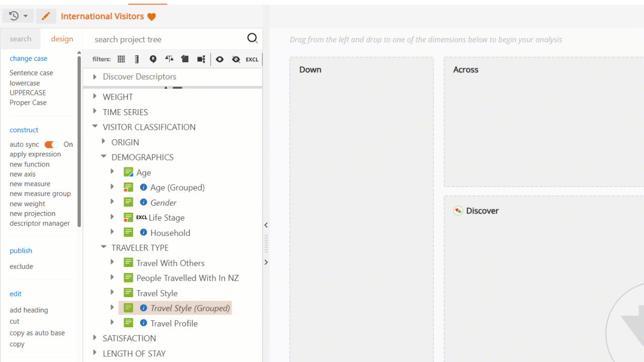
Task: Click the magnifier search icon
Action: pos(253,39)
